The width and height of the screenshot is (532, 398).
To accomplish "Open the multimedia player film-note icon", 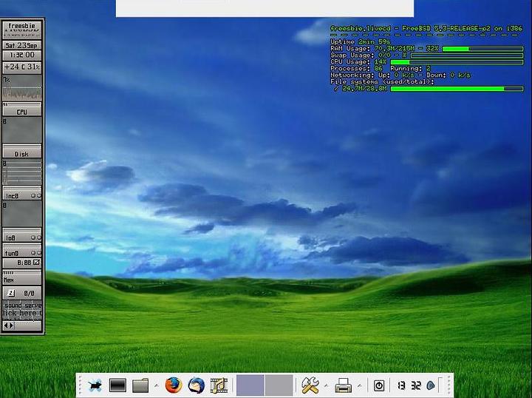I will tap(219, 385).
